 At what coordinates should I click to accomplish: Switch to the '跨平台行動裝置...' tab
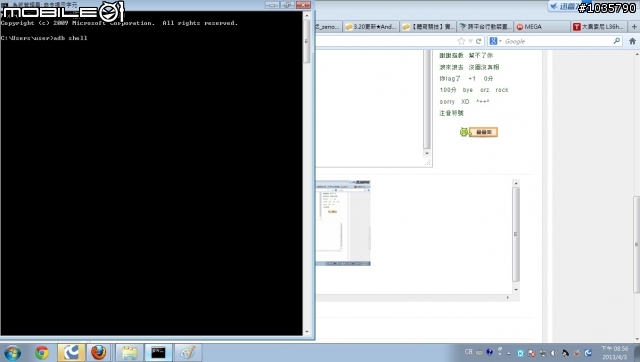pos(485,27)
